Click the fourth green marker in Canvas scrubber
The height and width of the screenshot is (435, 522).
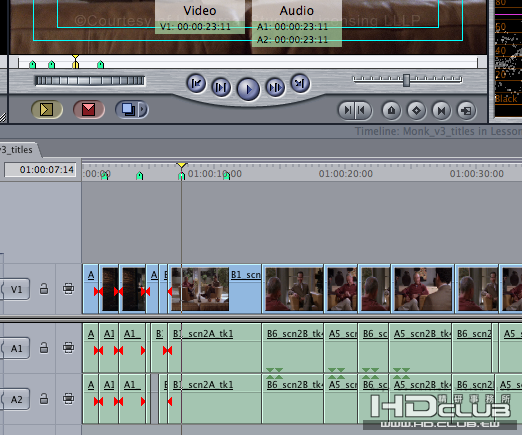[101, 64]
